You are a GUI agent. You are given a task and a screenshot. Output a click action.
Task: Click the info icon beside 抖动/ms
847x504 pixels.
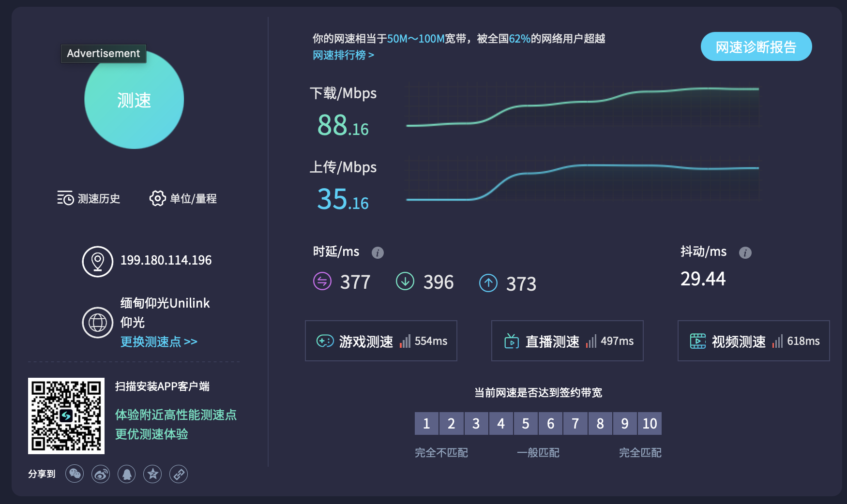coord(745,252)
